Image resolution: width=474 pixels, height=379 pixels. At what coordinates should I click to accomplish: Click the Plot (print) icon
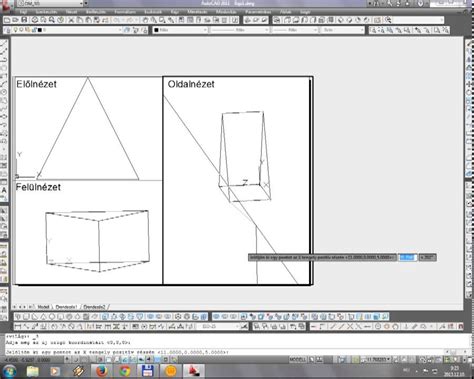coord(35,20)
